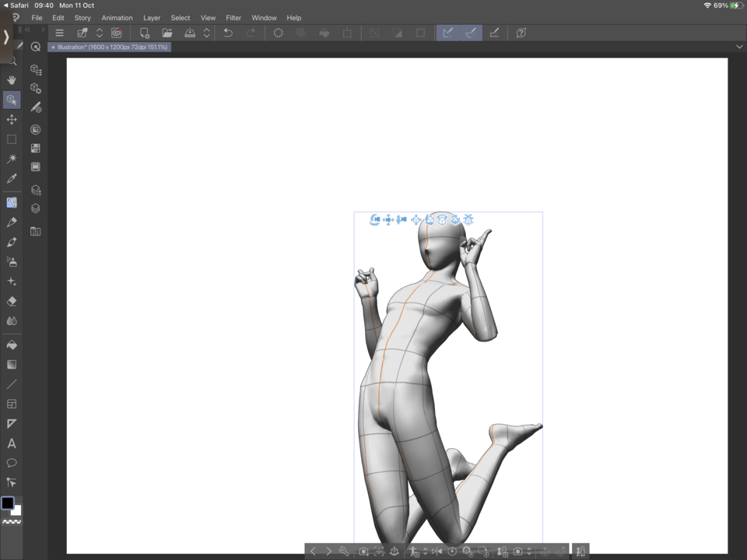Click the hamburger menu in command bar

(60, 33)
